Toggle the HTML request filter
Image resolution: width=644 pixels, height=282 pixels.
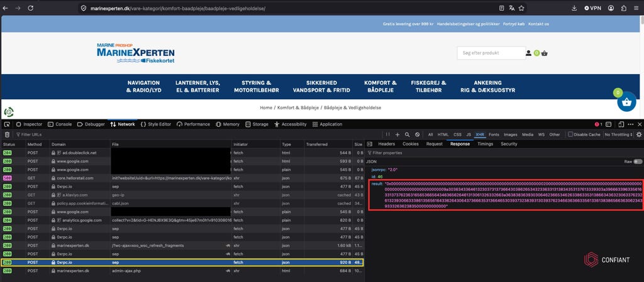click(x=443, y=134)
